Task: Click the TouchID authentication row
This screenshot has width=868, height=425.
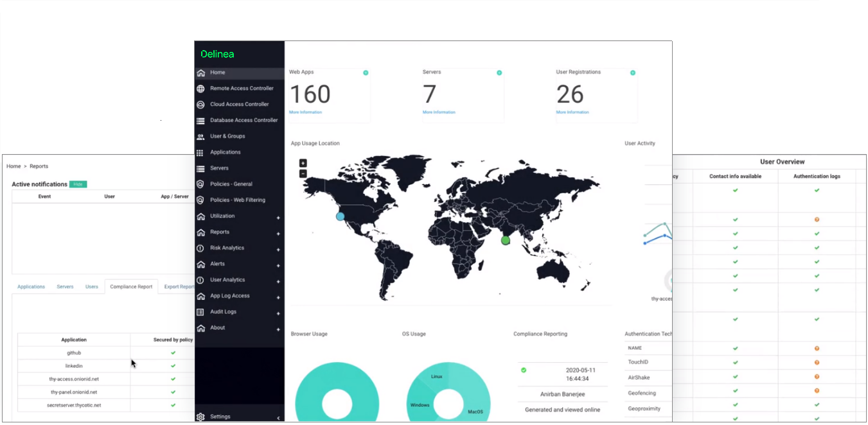Action: pyautogui.click(x=648, y=362)
